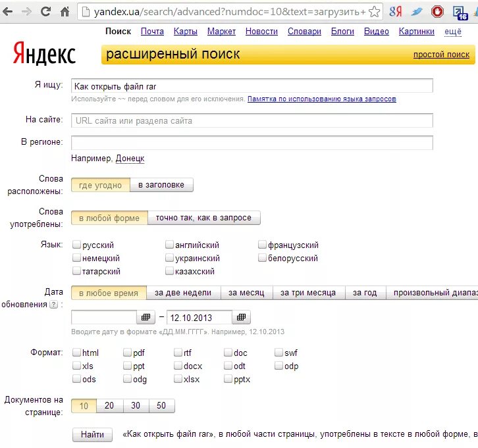Go to Новости in top menu
This screenshot has width=478, height=448.
coord(261,32)
